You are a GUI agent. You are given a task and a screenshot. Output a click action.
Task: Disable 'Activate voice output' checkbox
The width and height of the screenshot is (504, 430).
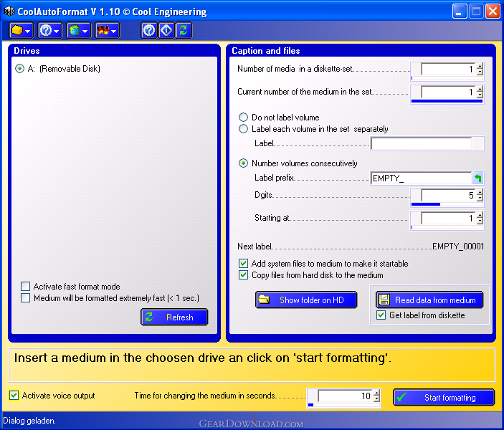click(52, 396)
